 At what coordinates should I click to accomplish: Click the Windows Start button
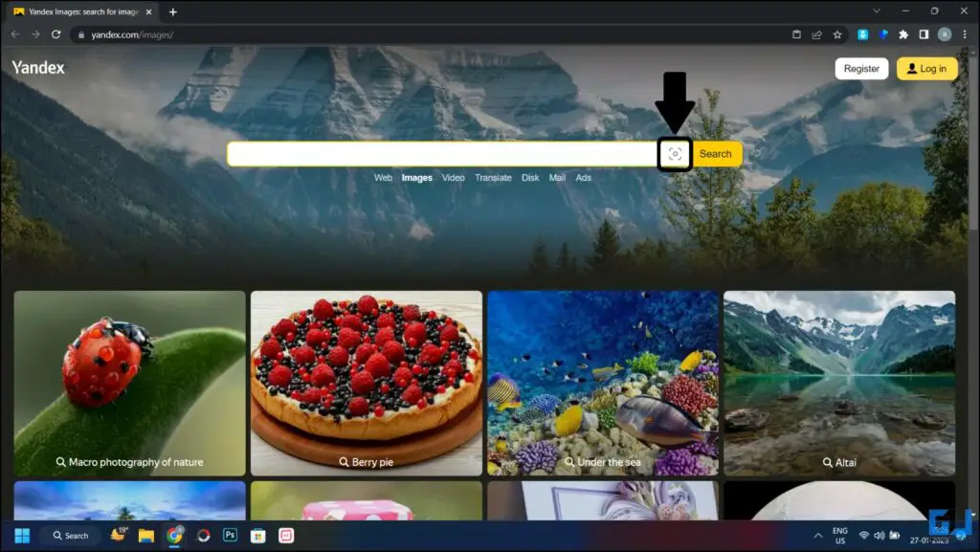pos(22,535)
